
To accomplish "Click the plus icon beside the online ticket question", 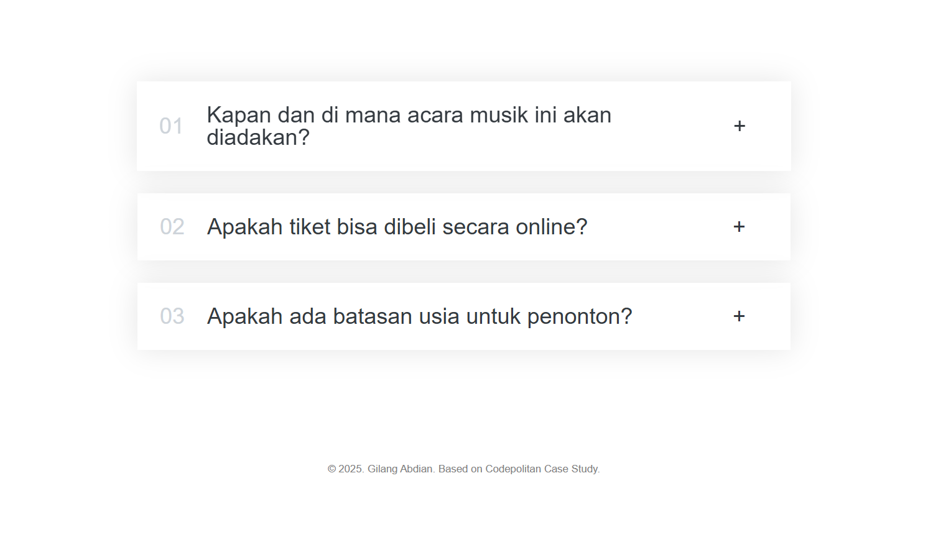I will (x=739, y=227).
